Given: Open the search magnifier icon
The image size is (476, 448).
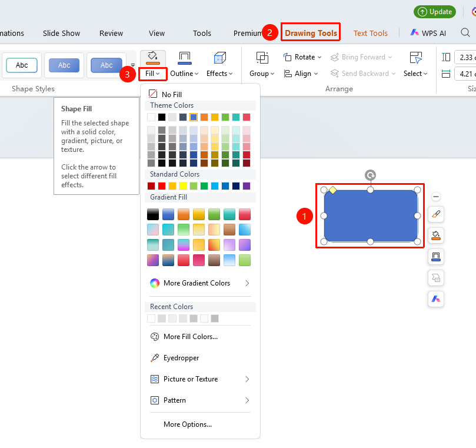Looking at the screenshot, I should [465, 32].
